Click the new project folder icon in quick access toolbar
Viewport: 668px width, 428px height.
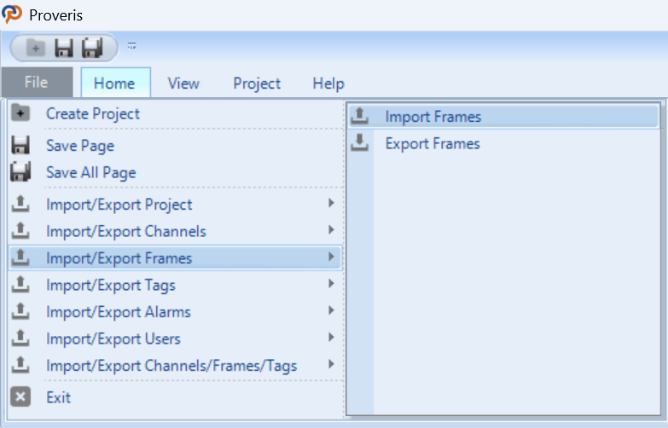[35, 48]
